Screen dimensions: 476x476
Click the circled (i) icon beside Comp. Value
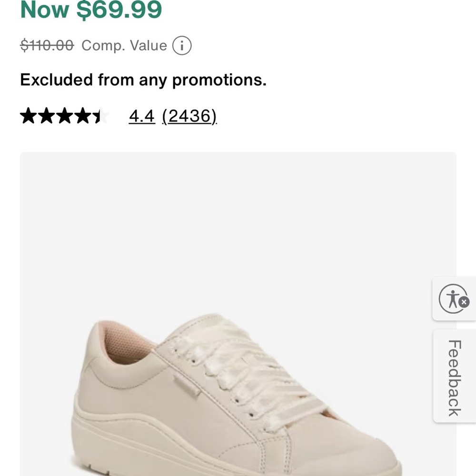click(x=182, y=45)
